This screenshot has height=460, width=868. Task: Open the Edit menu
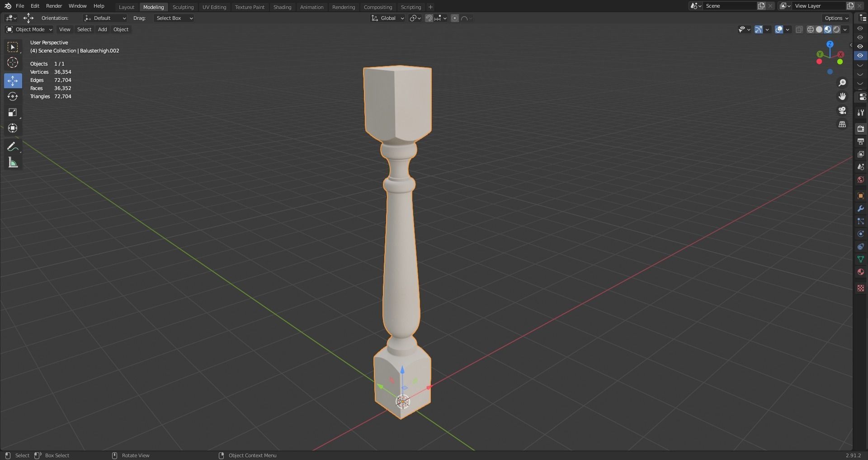[35, 6]
